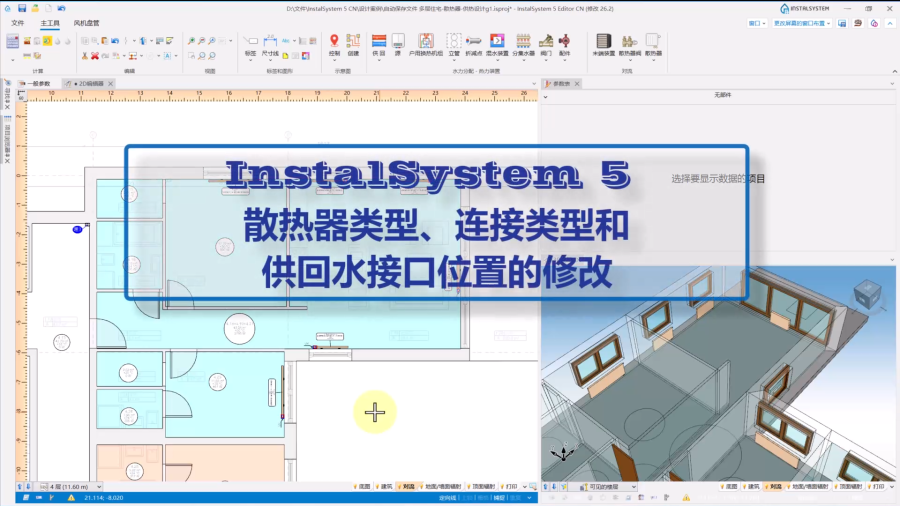Toggle 建筑 layer in 2D editor
Screen dimensions: 900x506
click(x=385, y=486)
